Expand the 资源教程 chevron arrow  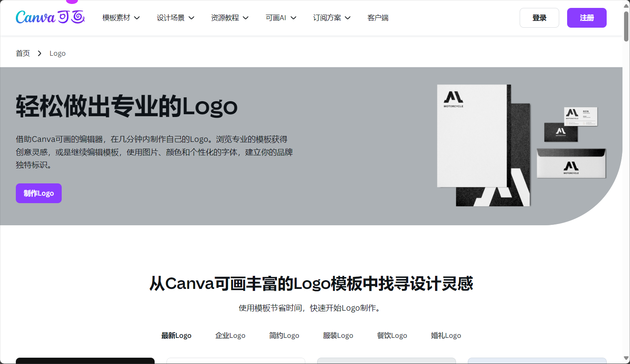click(246, 18)
